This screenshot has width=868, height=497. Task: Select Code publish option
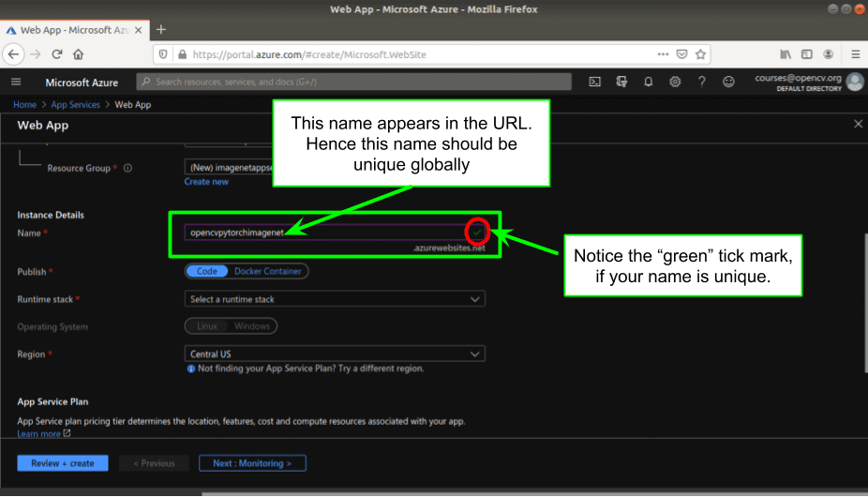(x=207, y=271)
